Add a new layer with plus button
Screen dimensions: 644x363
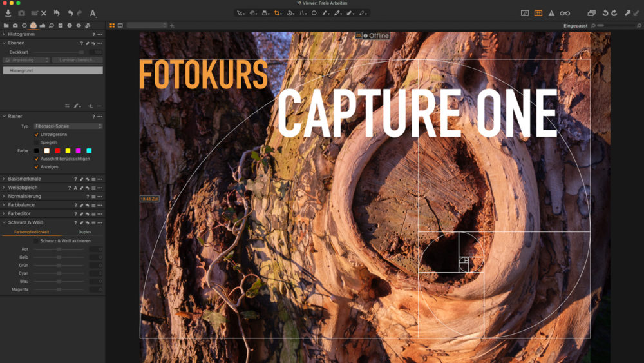[90, 106]
